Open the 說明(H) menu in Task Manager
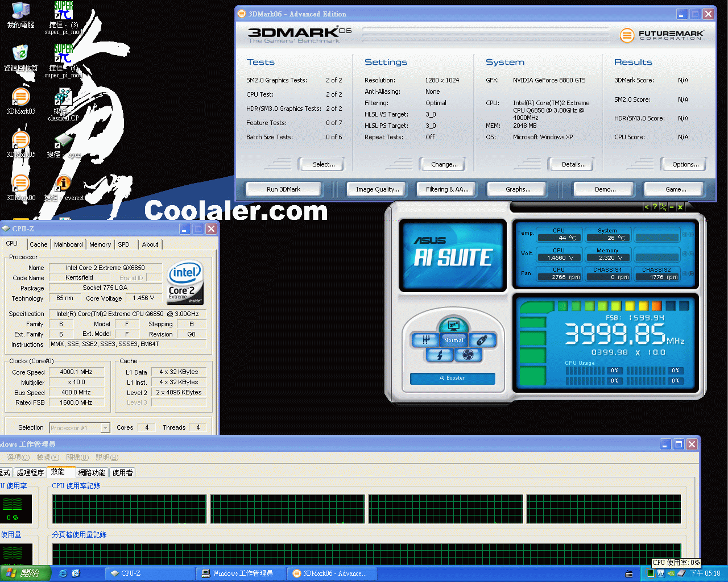Image resolution: width=728 pixels, height=582 pixels. pos(107,458)
